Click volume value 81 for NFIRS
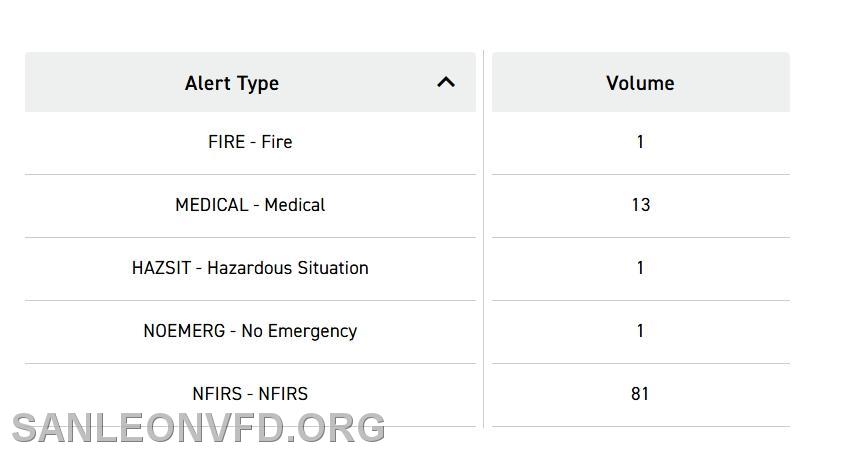 [x=640, y=394]
